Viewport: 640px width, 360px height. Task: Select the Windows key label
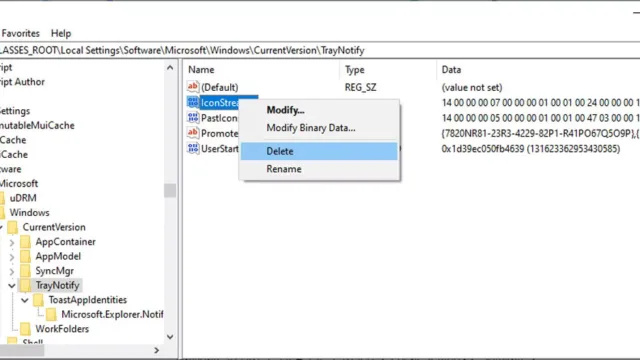(x=29, y=213)
